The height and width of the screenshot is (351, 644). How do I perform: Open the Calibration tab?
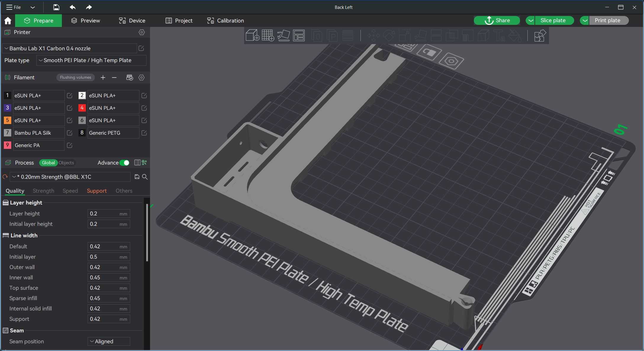click(x=226, y=20)
